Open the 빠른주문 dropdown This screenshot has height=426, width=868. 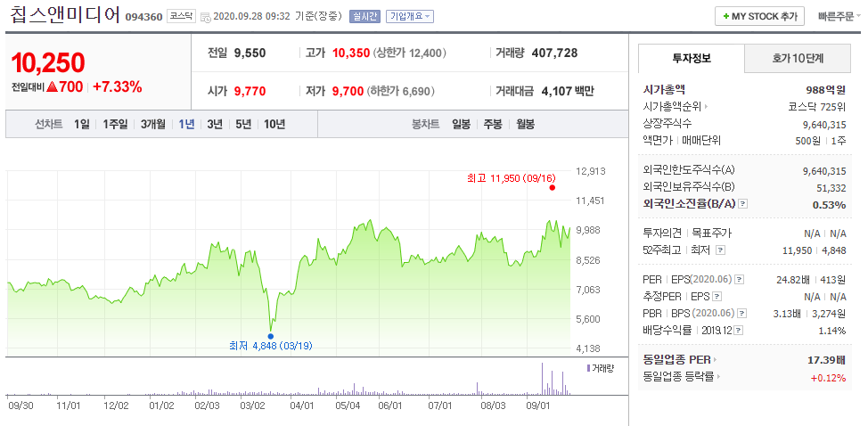(x=839, y=17)
